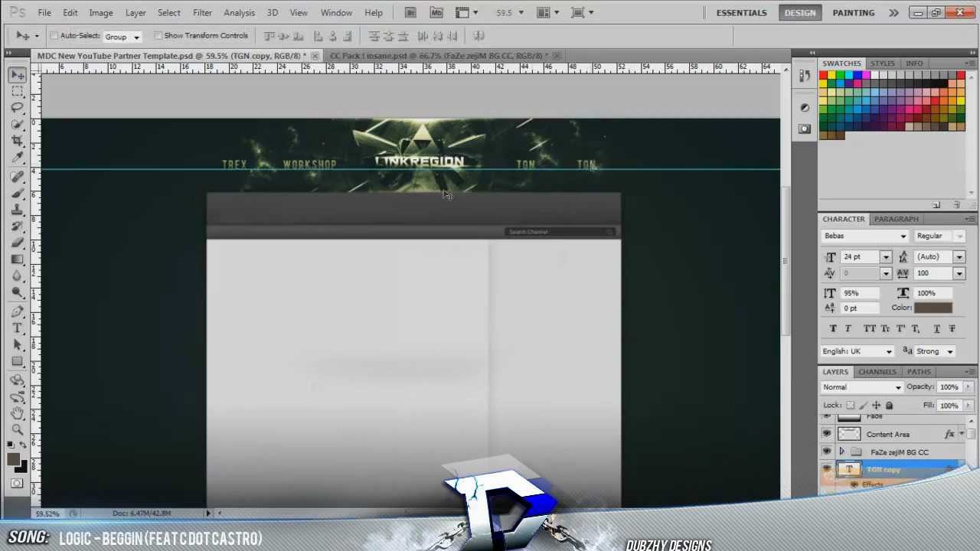980x551 pixels.
Task: Open Character panel text color swatch
Action: pyautogui.click(x=933, y=308)
